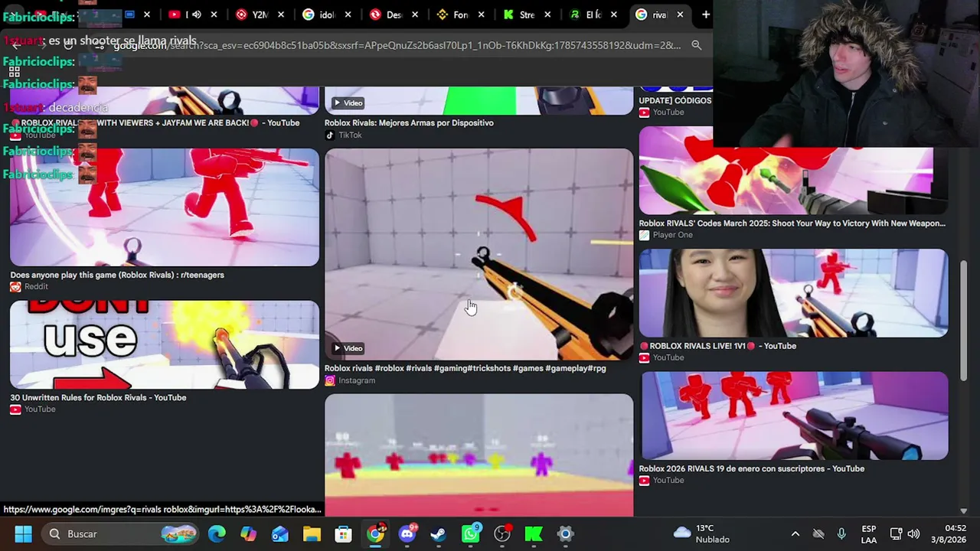Close the 'Fon' tab
Viewport: 980px width, 551px height.
coord(482,15)
